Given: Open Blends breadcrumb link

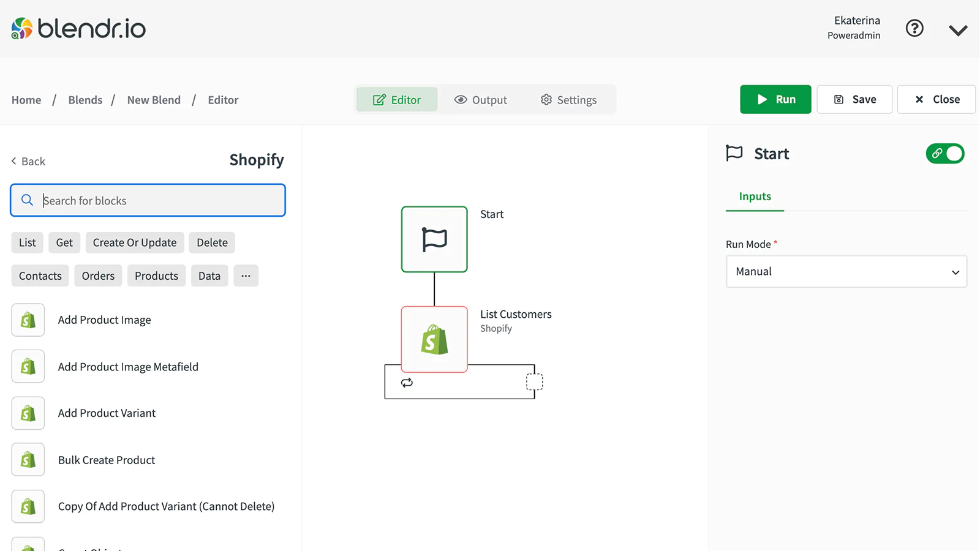Looking at the screenshot, I should pos(85,100).
